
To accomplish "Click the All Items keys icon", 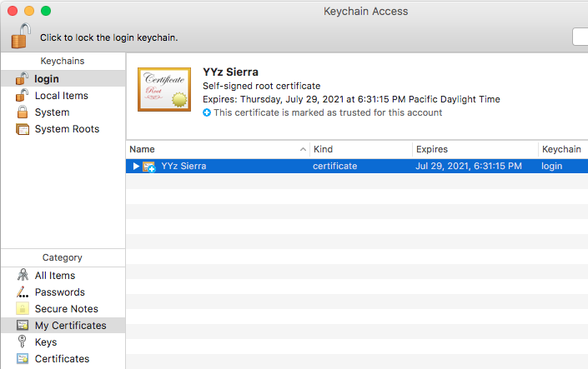I will click(x=23, y=275).
